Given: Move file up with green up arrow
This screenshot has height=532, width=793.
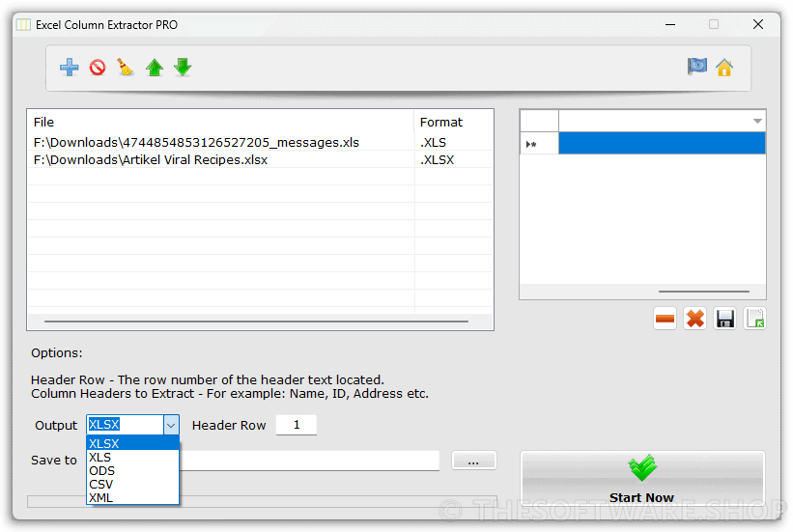Looking at the screenshot, I should pos(155,68).
